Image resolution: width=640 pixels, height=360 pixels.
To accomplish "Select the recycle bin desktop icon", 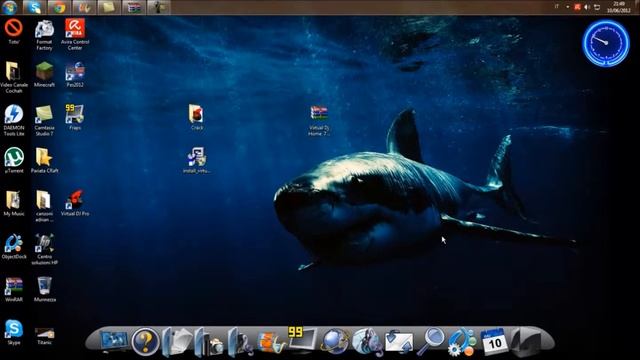I will pos(44,289).
